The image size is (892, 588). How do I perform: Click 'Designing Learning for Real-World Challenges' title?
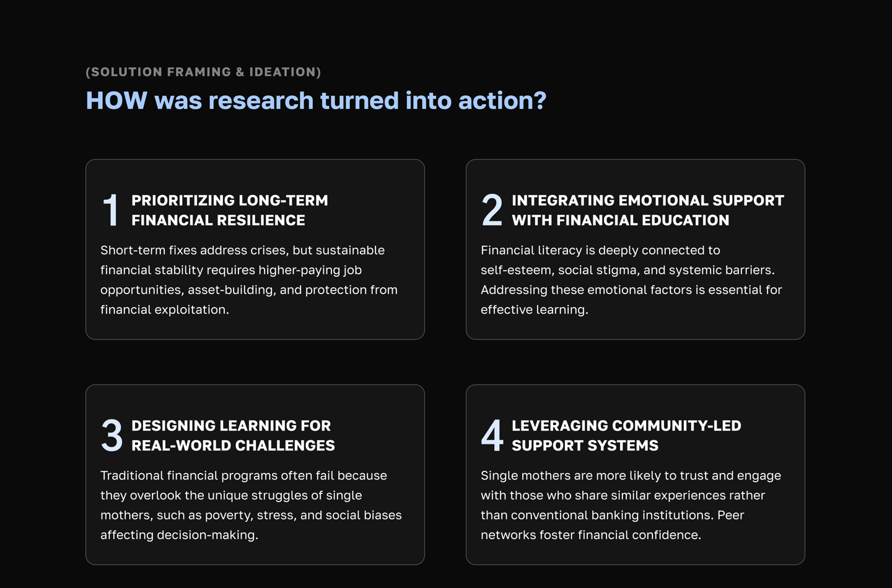[233, 436]
